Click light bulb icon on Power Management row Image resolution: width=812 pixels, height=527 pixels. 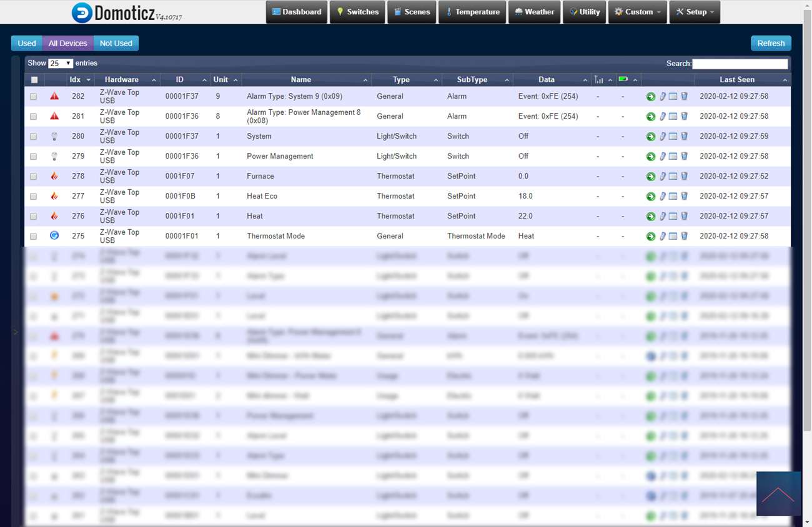[54, 156]
